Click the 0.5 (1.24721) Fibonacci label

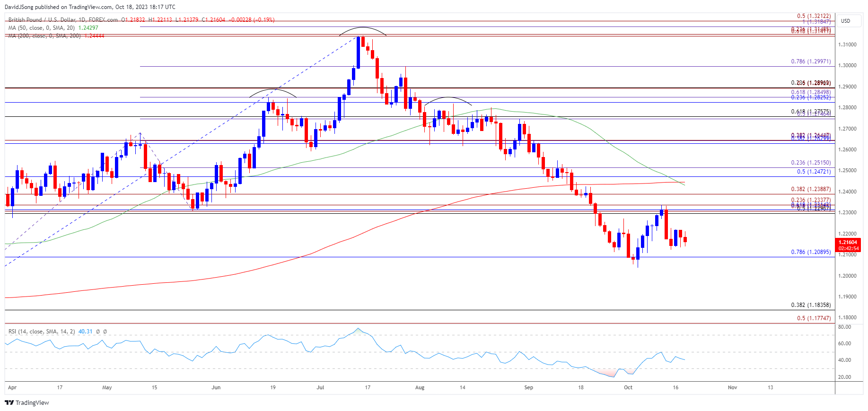coord(814,172)
